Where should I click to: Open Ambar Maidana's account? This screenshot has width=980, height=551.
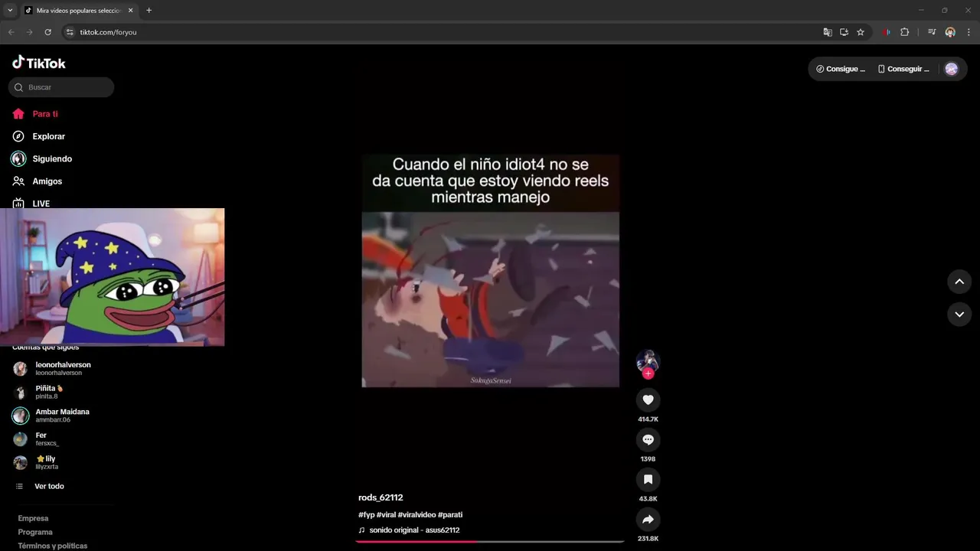click(x=51, y=416)
